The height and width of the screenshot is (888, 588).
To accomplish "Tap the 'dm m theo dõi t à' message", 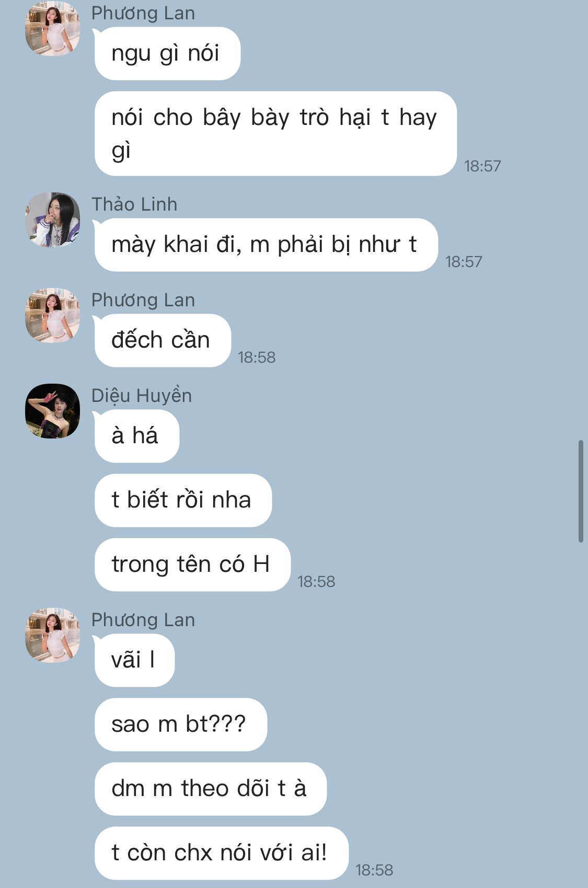I will [x=210, y=789].
